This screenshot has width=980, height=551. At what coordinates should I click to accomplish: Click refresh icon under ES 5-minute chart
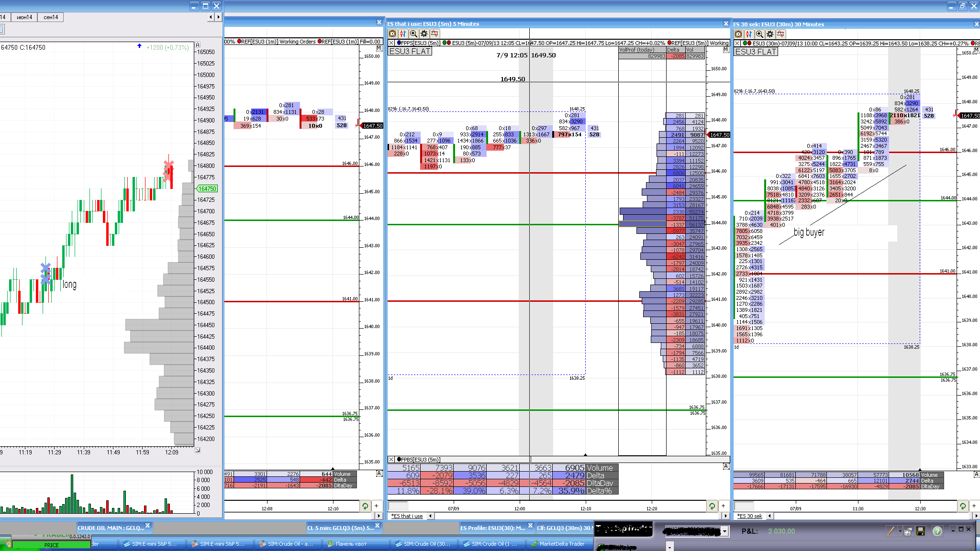pos(712,506)
